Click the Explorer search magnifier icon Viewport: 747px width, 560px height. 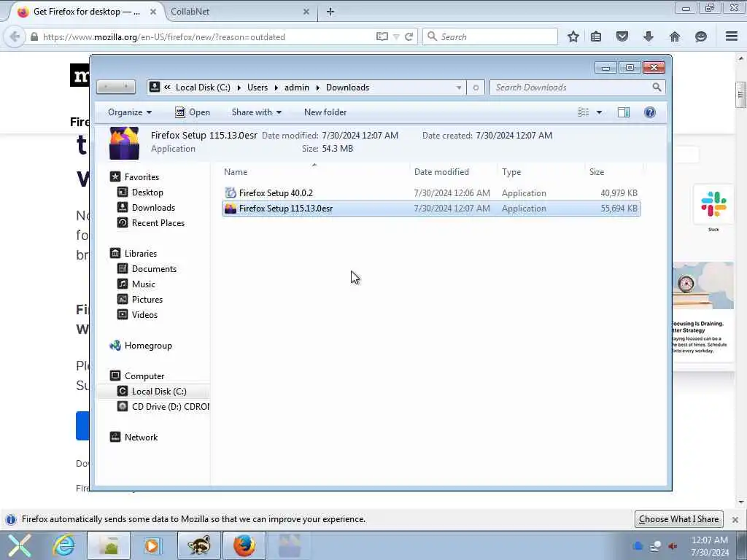point(657,87)
